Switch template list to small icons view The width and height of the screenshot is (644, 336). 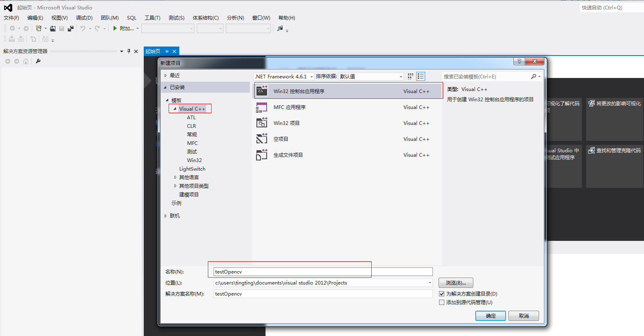coord(410,76)
